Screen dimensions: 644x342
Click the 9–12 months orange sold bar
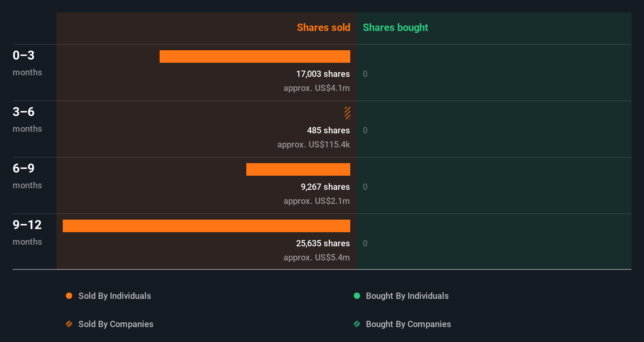206,226
